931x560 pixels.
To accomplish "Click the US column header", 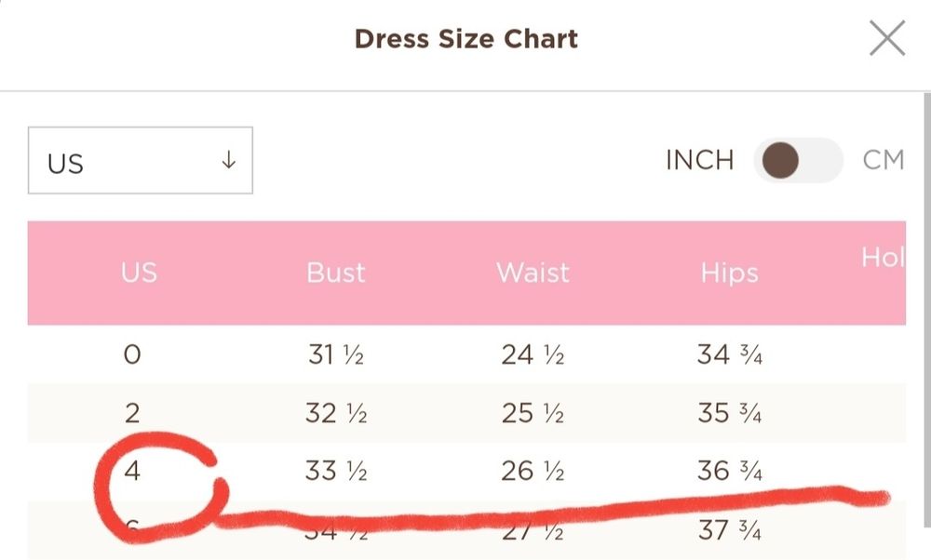I will point(139,273).
